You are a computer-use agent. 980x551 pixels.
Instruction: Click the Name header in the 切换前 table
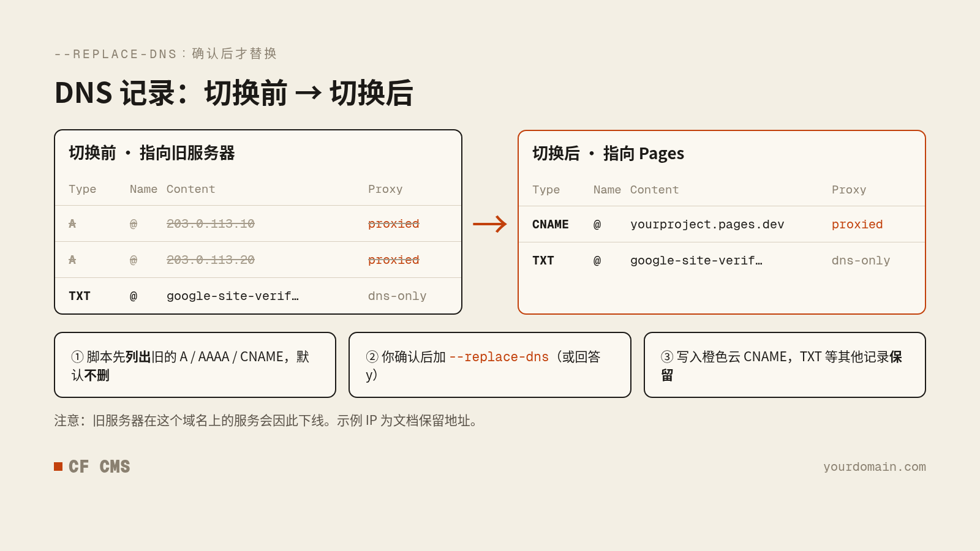coord(143,189)
